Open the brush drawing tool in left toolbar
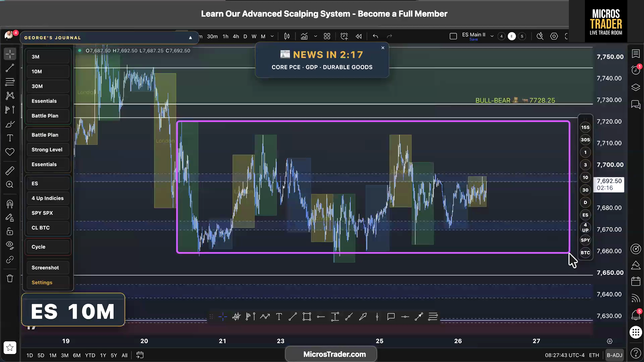Viewport: 644px width, 362px height. tap(10, 124)
